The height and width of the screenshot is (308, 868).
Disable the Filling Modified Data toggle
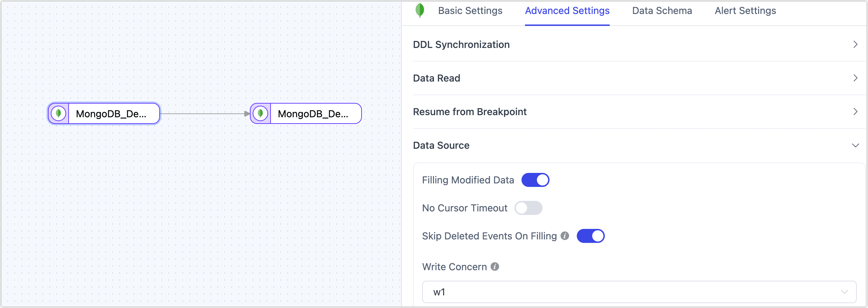(x=535, y=180)
